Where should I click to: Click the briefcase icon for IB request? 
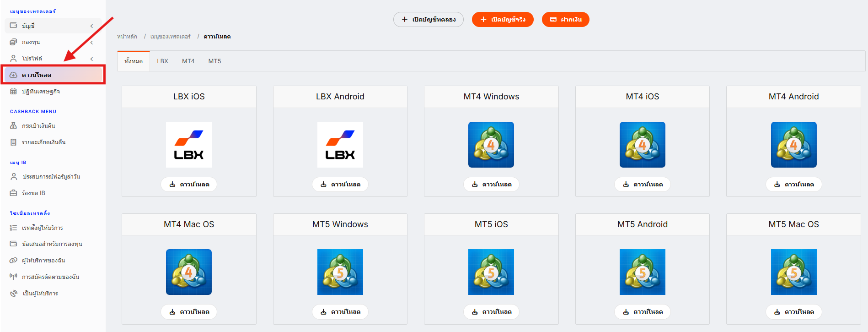pyautogui.click(x=14, y=193)
